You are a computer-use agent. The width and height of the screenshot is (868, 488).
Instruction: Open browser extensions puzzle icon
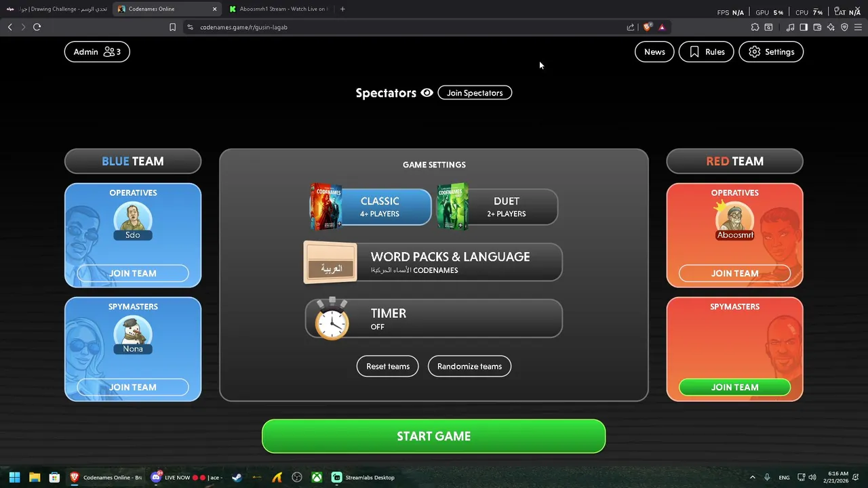point(755,27)
